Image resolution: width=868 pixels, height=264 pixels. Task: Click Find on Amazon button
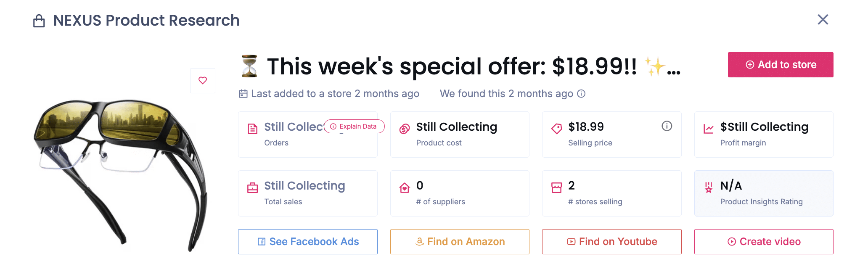pyautogui.click(x=460, y=242)
